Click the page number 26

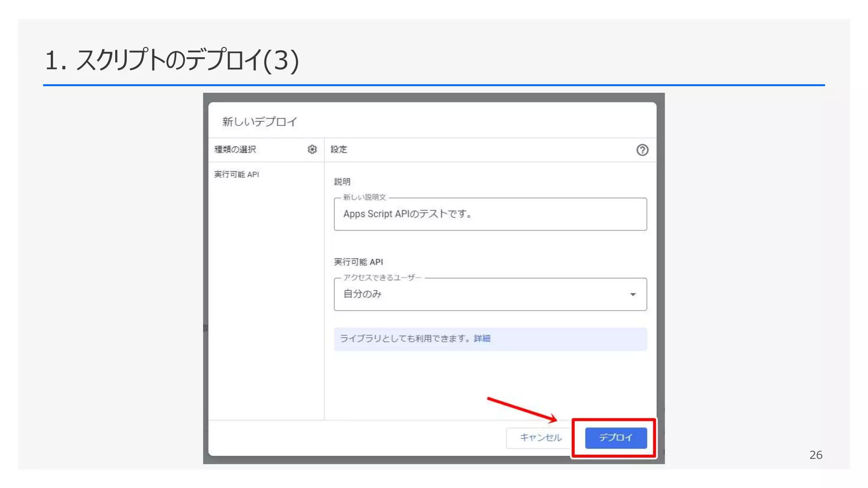[x=815, y=455]
